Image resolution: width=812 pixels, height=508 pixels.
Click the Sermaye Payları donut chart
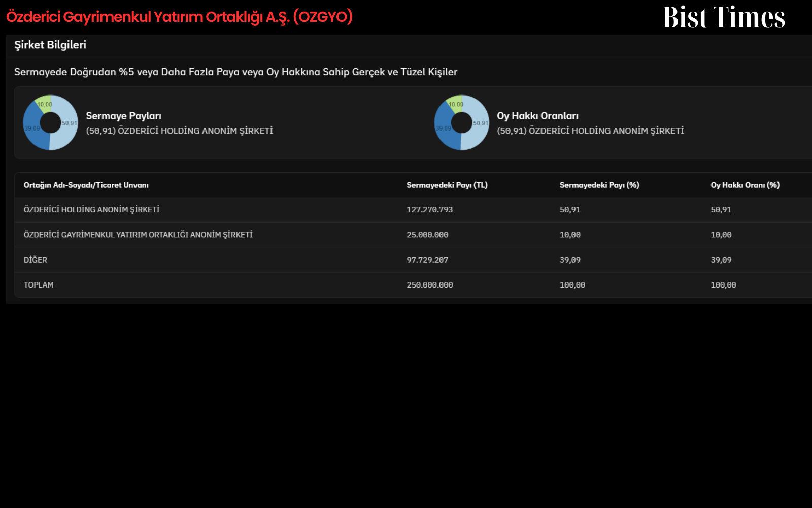(51, 122)
